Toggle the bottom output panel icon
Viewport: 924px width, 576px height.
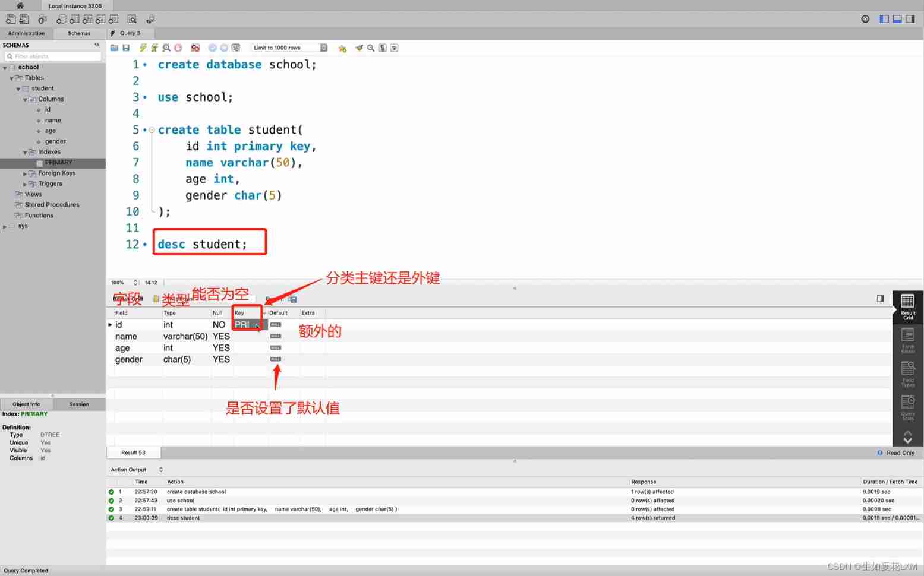[897, 19]
